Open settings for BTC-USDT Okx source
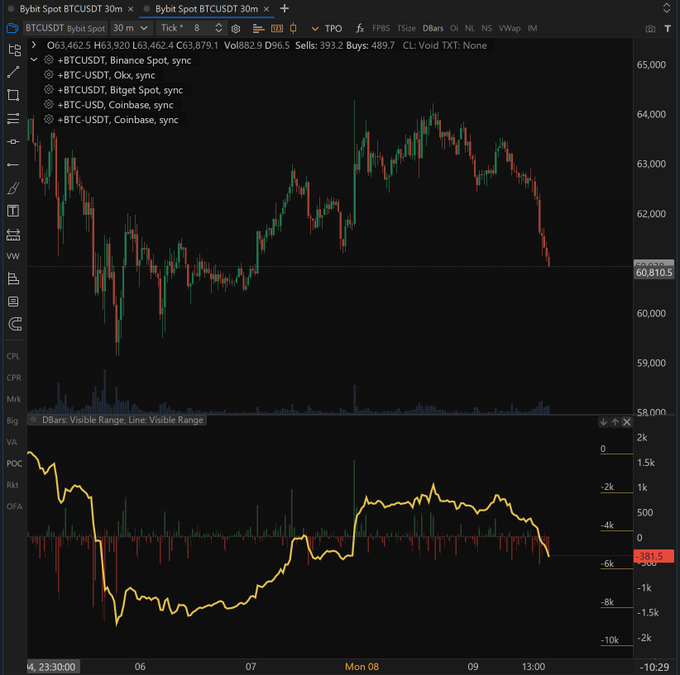This screenshot has width=680, height=675. [x=49, y=75]
